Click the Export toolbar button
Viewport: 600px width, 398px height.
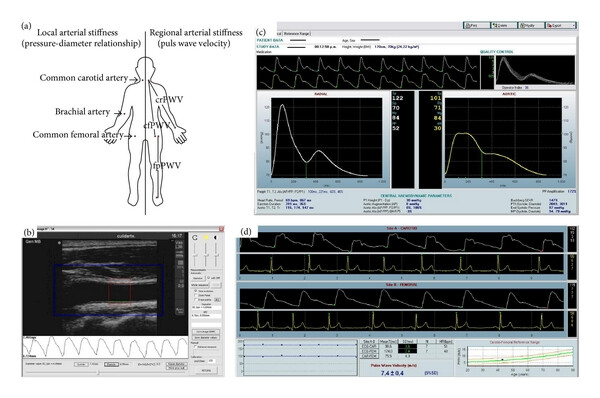coord(560,26)
